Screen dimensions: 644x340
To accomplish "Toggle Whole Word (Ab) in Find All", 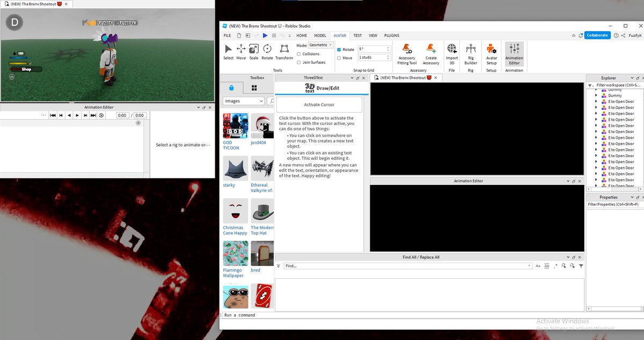I will point(547,266).
